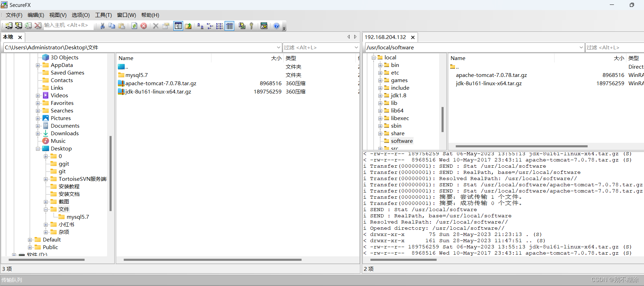Open the 视图(V) menu
The height and width of the screenshot is (286, 644).
pyautogui.click(x=58, y=15)
